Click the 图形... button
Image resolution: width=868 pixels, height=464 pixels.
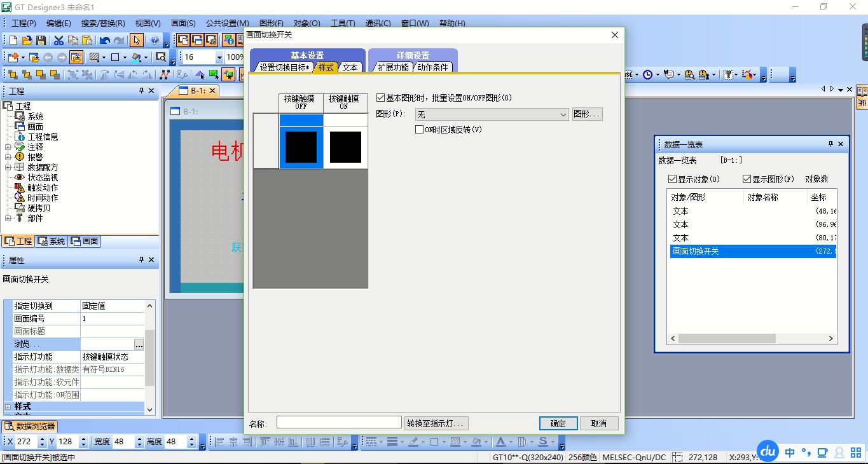pyautogui.click(x=587, y=114)
